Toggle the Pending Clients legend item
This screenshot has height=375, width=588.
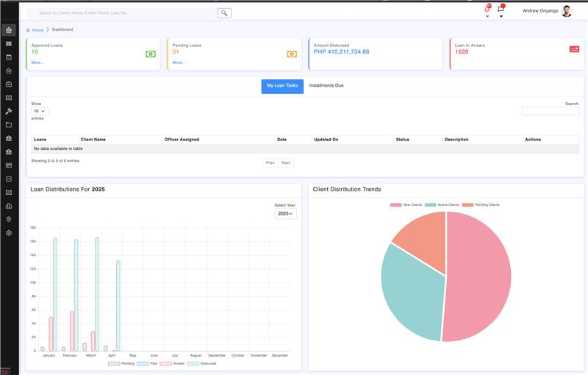[x=481, y=204]
